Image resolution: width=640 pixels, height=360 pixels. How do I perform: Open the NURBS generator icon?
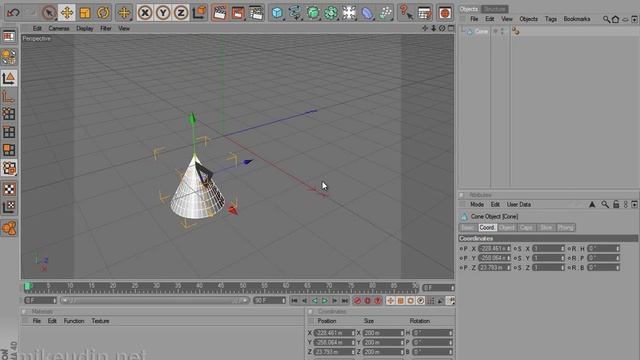pos(313,13)
